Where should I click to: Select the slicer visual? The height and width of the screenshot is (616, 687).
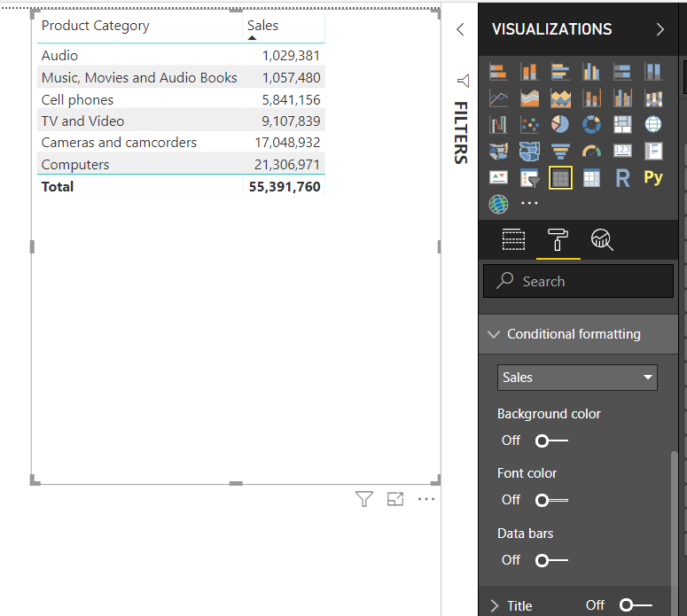point(529,178)
